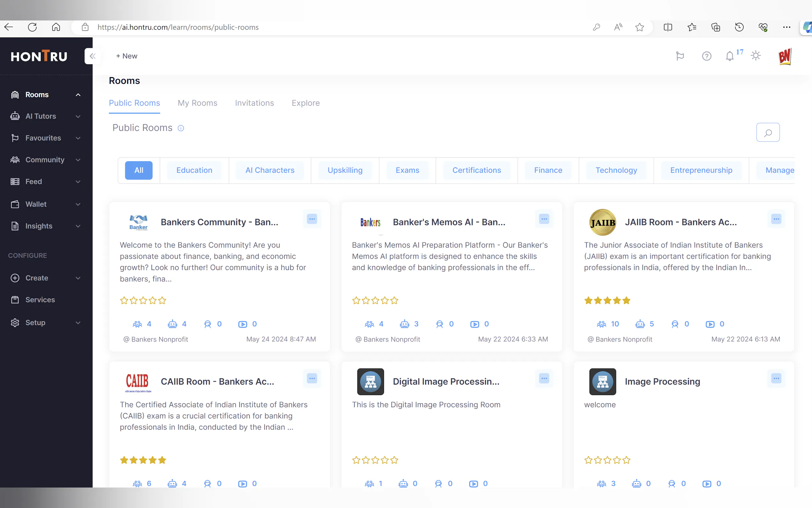Click the Digital Image Processing room thumbnail
This screenshot has width=812, height=508.
tap(370, 382)
